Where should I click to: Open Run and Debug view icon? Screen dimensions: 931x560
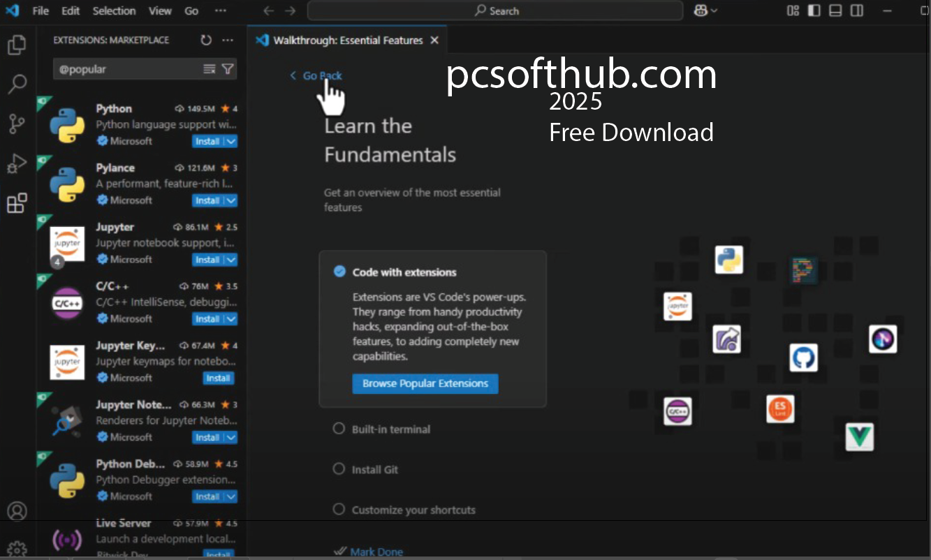[x=17, y=164]
